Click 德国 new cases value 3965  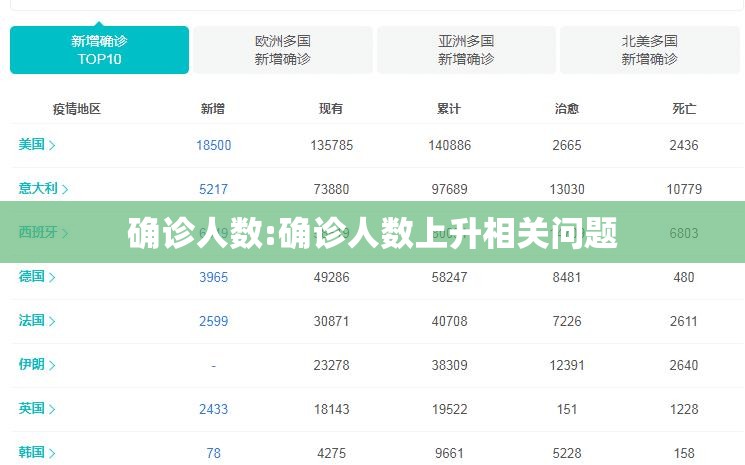pos(213,277)
